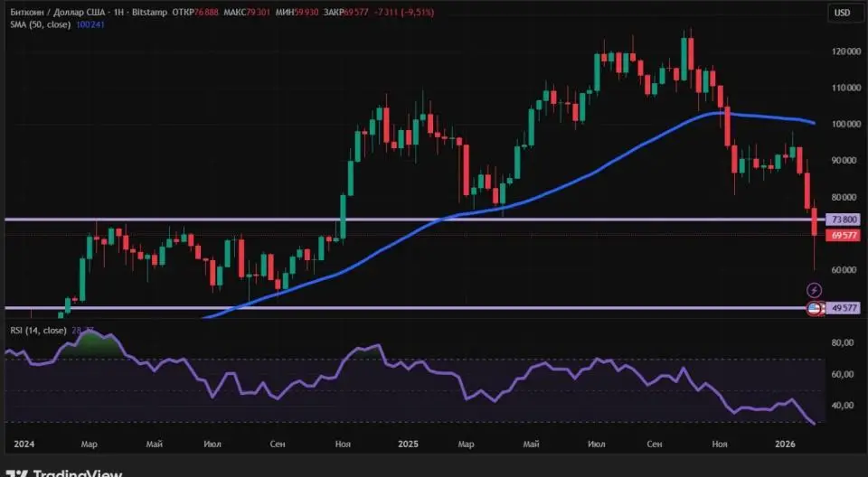This screenshot has width=868, height=477.
Task: Select the RSI (14, close) indicator legend
Action: pyautogui.click(x=36, y=330)
